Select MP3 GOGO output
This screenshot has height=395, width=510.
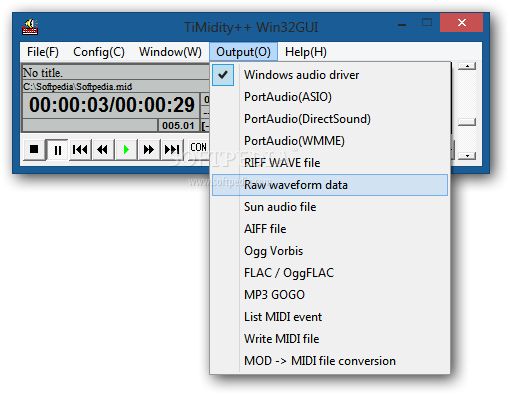pyautogui.click(x=330, y=295)
